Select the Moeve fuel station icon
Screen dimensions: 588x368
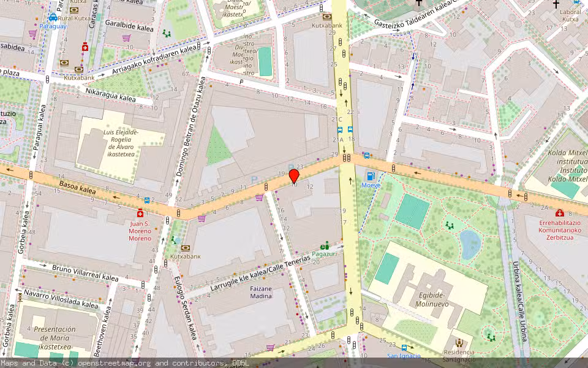click(371, 176)
